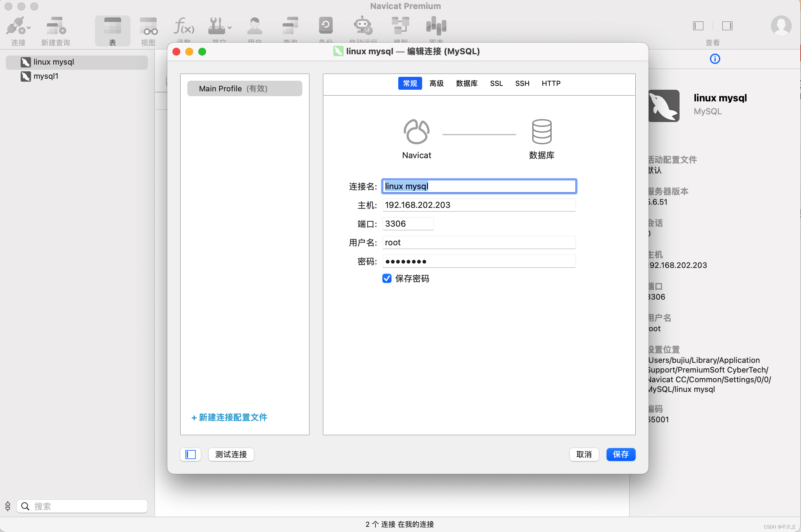801x532 pixels.
Task: Click New Query (新建查询) toolbar icon
Action: click(56, 26)
